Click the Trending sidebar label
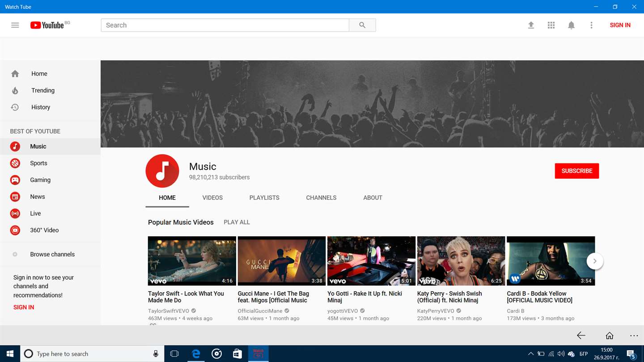Image resolution: width=644 pixels, height=362 pixels. pyautogui.click(x=43, y=90)
